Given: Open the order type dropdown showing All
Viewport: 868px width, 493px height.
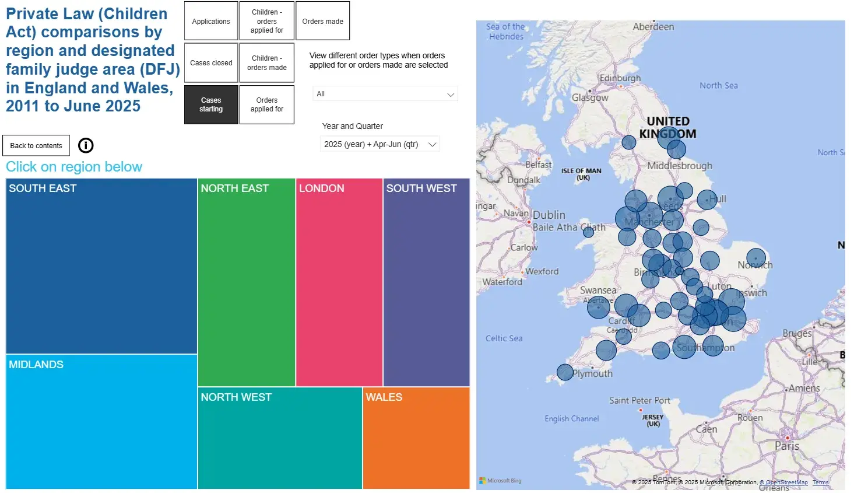Looking at the screenshot, I should (385, 93).
